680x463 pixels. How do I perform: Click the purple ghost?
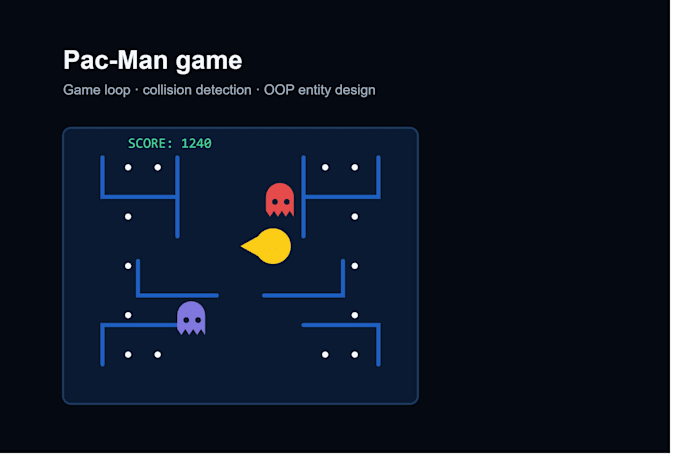coord(191,318)
